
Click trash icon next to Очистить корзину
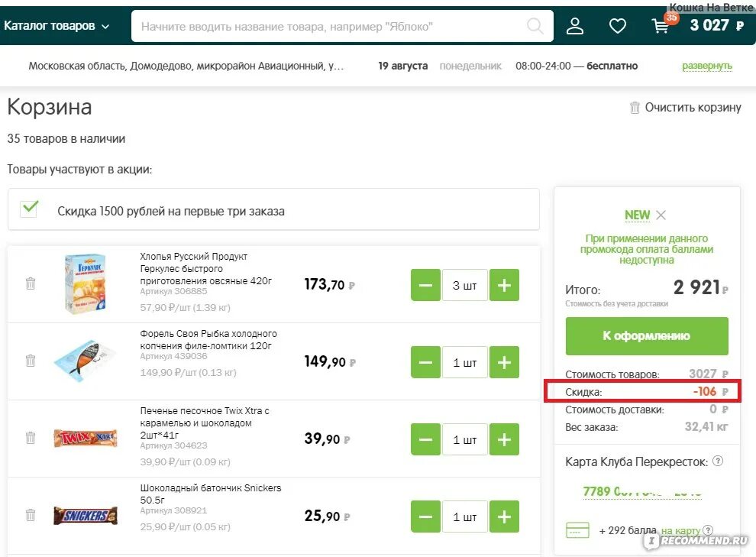click(635, 108)
